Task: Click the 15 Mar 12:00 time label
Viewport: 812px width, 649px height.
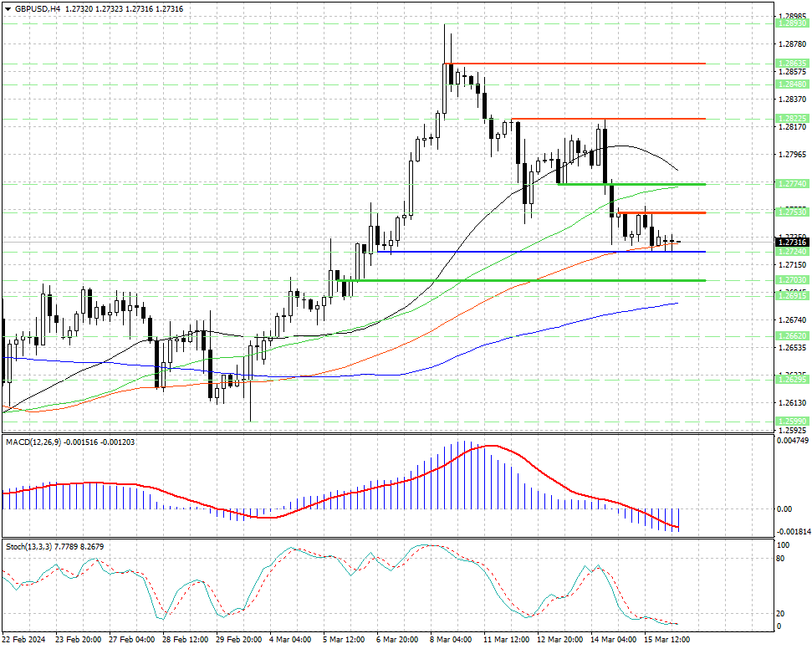Action: (666, 639)
